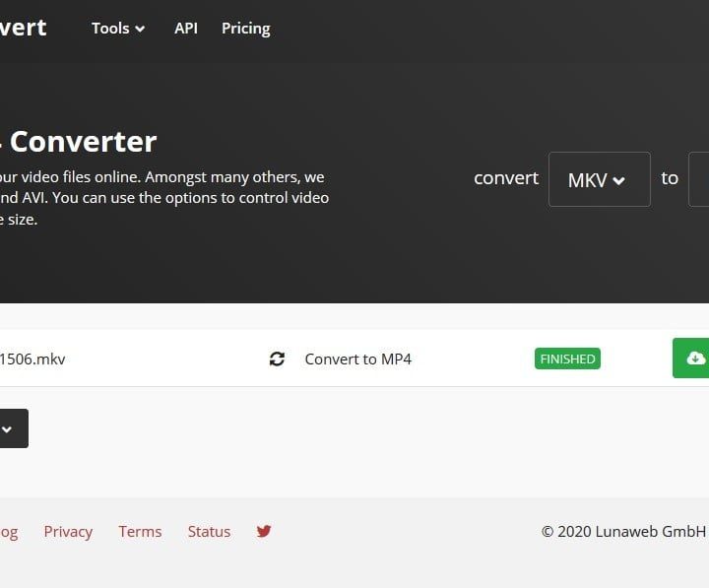This screenshot has height=588, width=709.
Task: Open the Privacy link in footer
Action: pos(68,531)
